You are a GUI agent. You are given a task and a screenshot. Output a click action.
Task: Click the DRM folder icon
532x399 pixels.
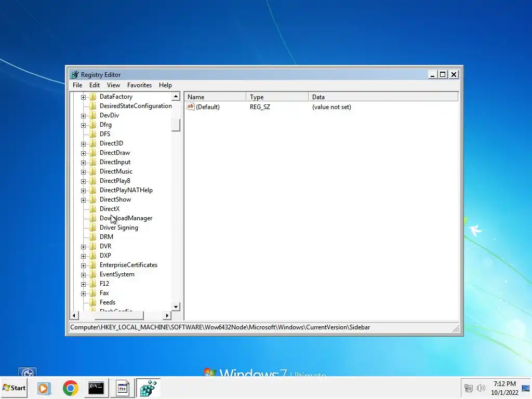click(92, 237)
